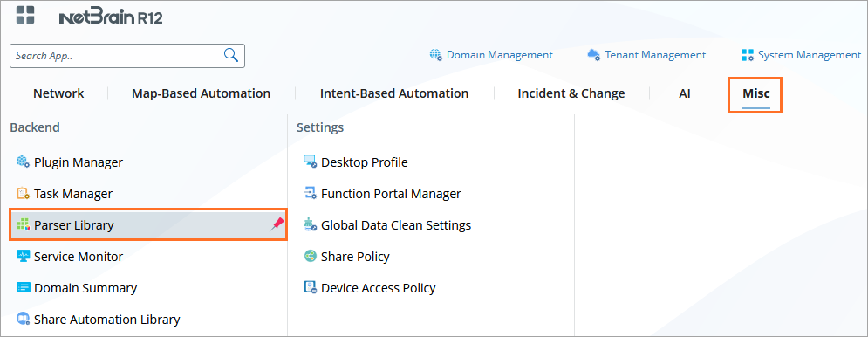This screenshot has height=337, width=868.
Task: Open Tenant Management link
Action: [x=646, y=55]
